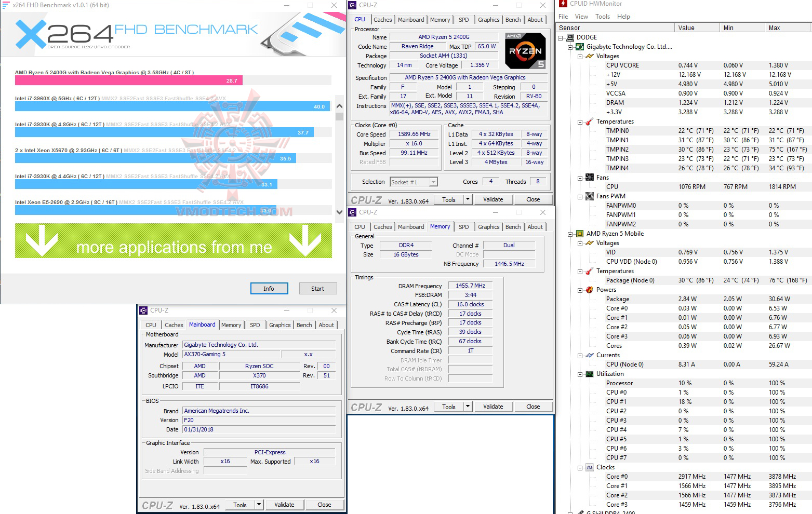Click the CPUID HWMonitor title bar icon

click(562, 4)
